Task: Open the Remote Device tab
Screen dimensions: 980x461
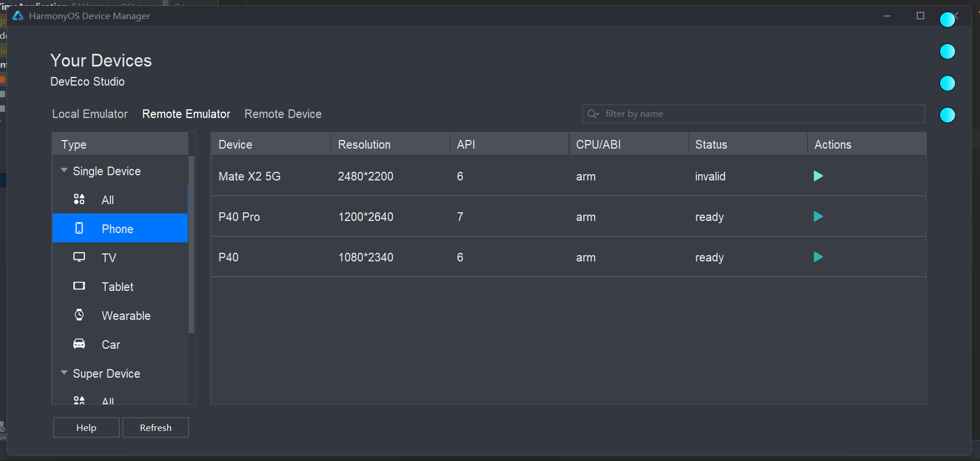Action: point(283,114)
